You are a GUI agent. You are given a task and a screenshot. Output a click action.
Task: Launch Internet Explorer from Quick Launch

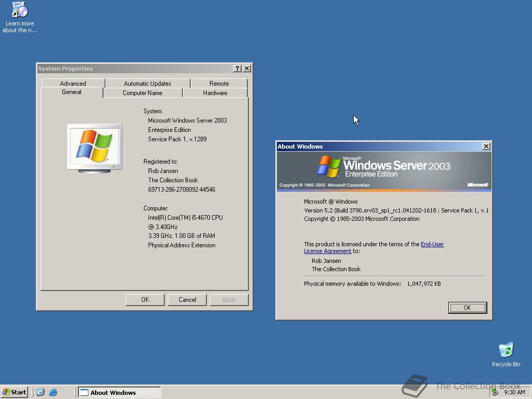tap(53, 392)
